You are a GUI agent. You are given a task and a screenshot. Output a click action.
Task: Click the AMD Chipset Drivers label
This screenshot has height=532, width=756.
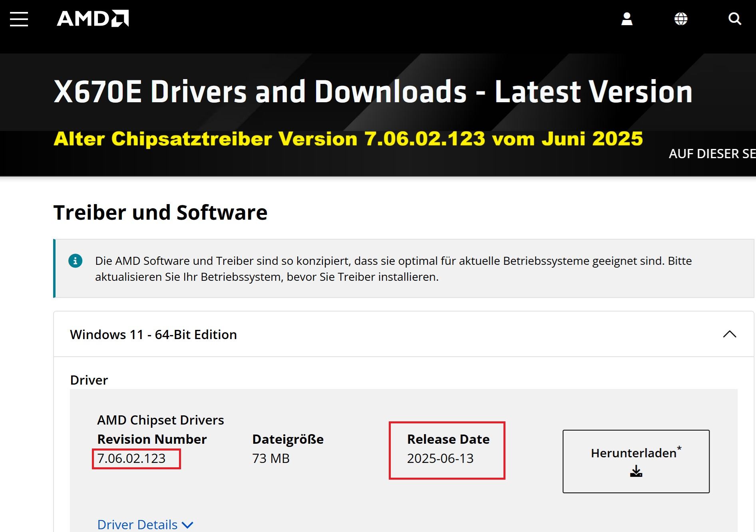(x=160, y=420)
